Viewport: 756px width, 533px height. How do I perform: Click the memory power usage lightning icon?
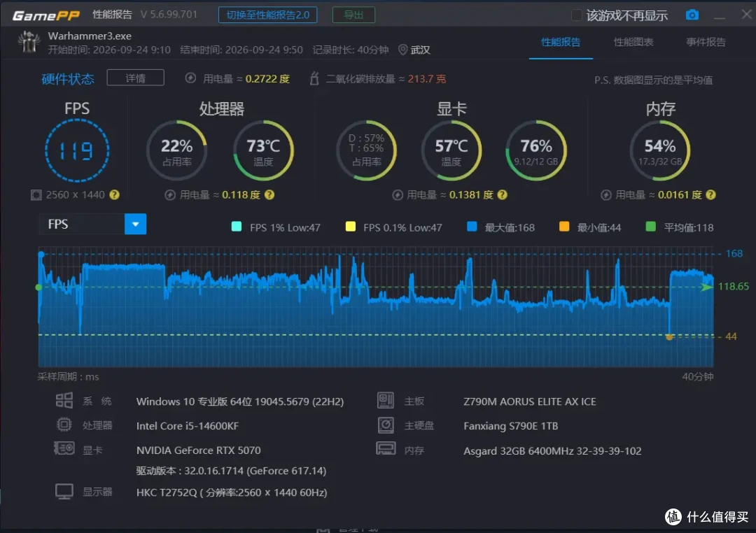click(x=606, y=194)
